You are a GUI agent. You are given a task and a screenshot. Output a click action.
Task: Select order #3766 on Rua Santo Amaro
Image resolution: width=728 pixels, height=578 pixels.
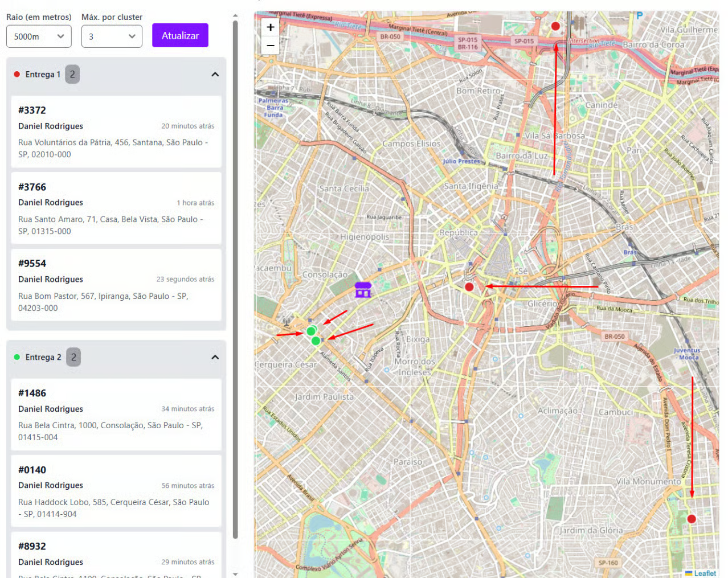point(116,208)
